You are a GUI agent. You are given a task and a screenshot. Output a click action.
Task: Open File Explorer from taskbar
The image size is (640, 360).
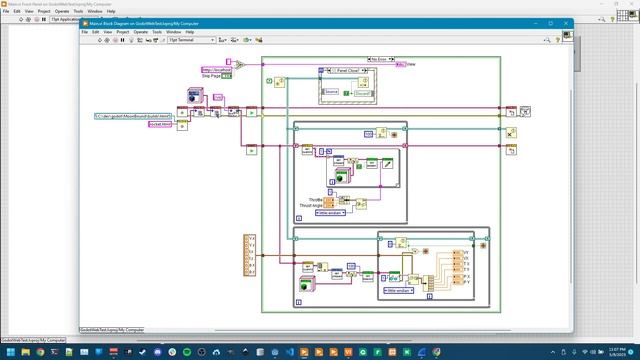(x=26, y=352)
